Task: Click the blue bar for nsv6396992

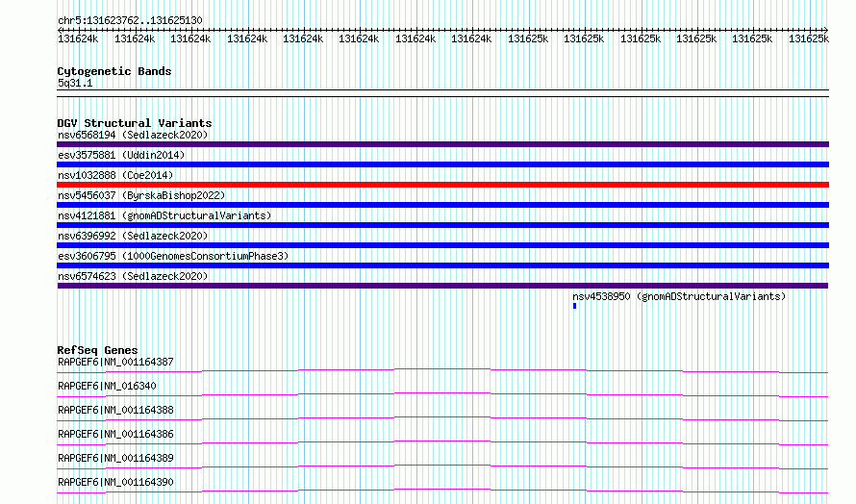Action: [x=442, y=245]
